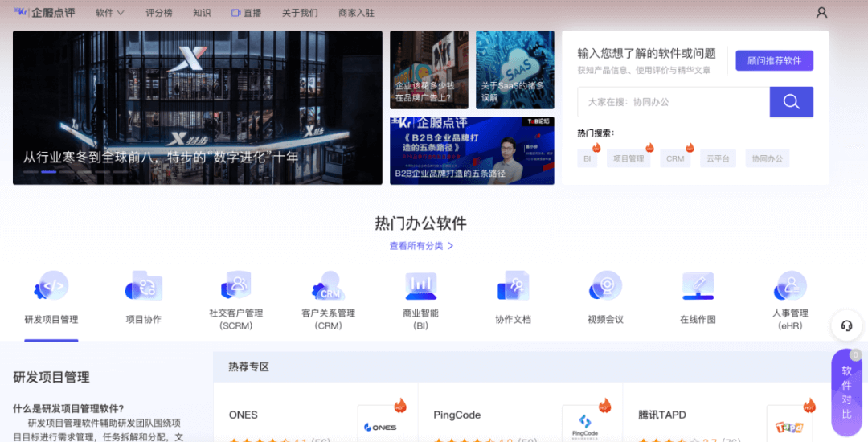Click the 协同办公 hot search tag
The width and height of the screenshot is (868, 442).
click(768, 158)
